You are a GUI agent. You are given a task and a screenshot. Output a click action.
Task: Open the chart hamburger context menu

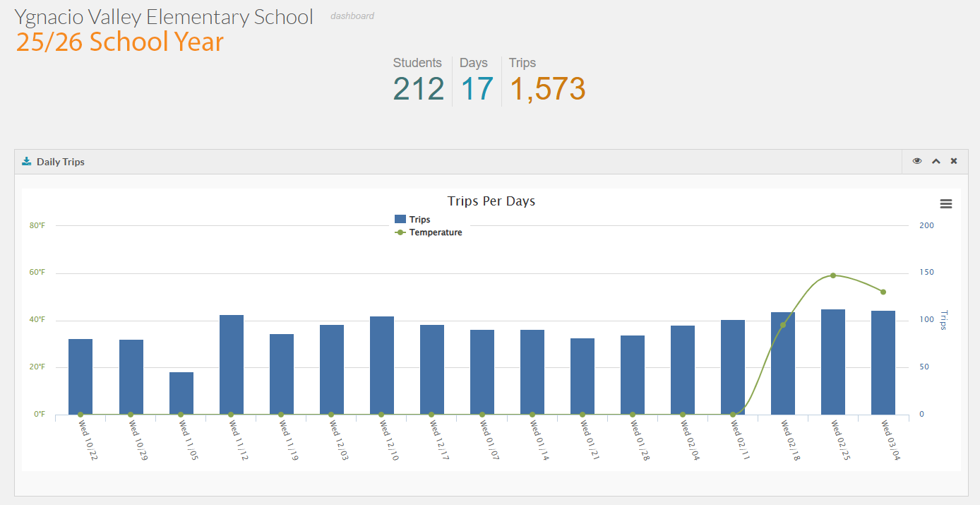946,204
